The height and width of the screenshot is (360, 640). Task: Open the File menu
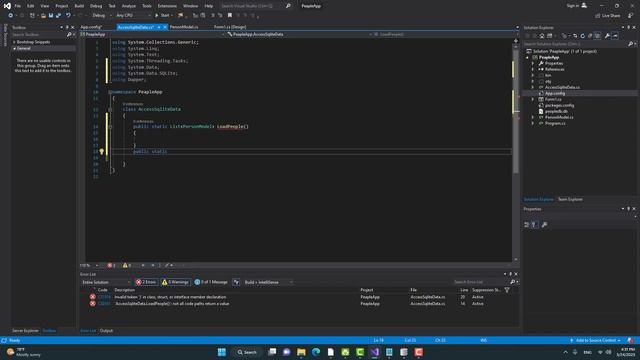(x=18, y=6)
